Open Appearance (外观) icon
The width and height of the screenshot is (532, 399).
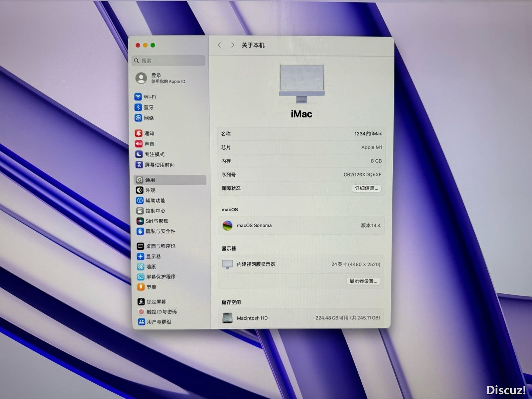[x=140, y=190]
